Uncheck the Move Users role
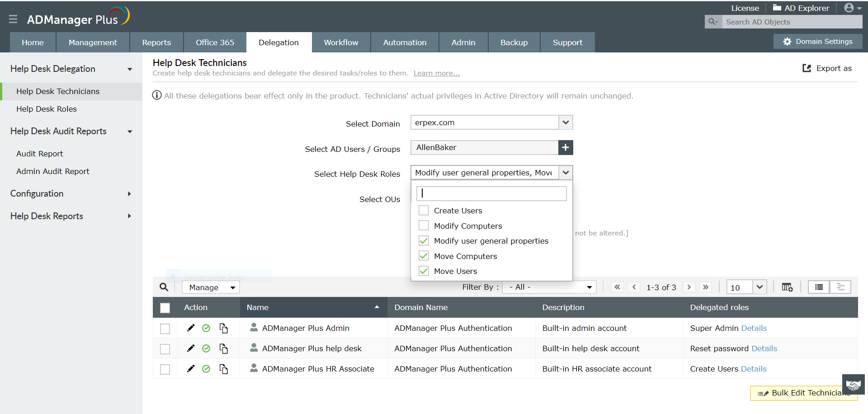Viewport: 868px width, 414px height. pyautogui.click(x=424, y=271)
